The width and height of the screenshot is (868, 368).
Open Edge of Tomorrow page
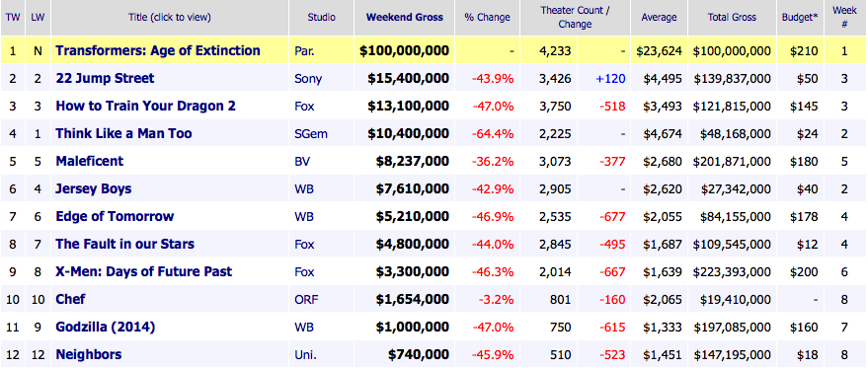[x=115, y=216]
